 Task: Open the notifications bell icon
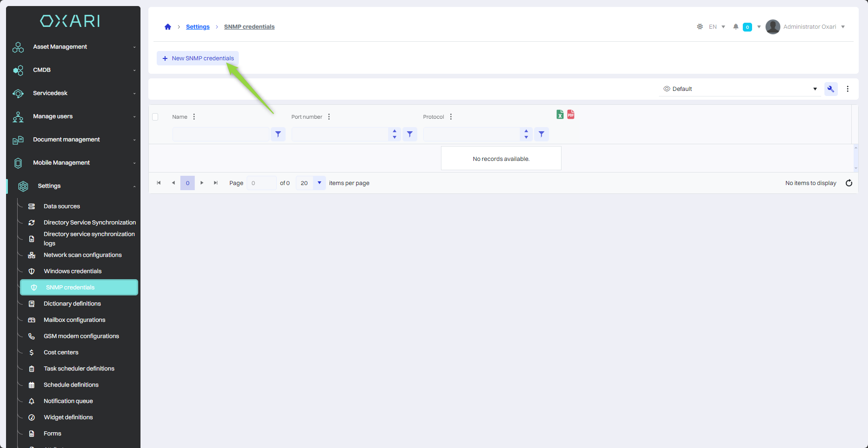click(x=735, y=27)
